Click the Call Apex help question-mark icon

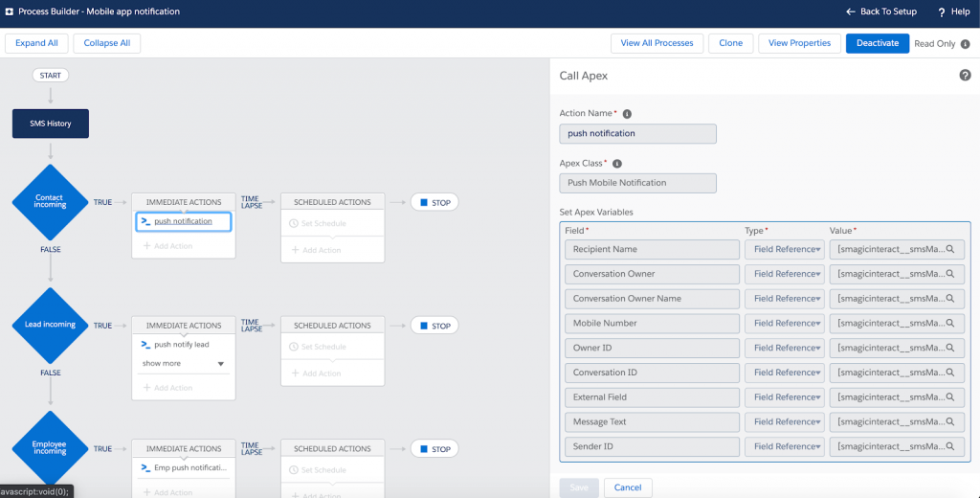pyautogui.click(x=965, y=75)
